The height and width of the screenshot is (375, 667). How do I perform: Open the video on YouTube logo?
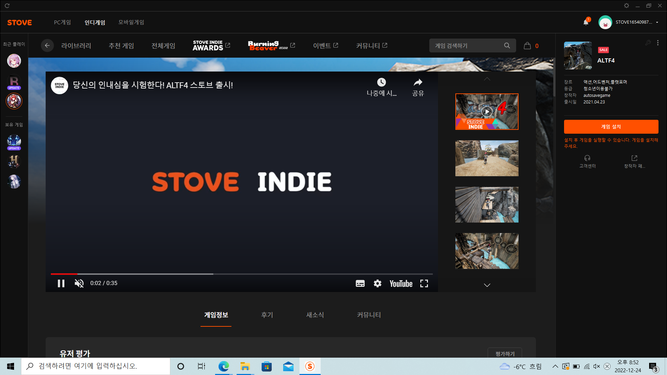point(401,284)
